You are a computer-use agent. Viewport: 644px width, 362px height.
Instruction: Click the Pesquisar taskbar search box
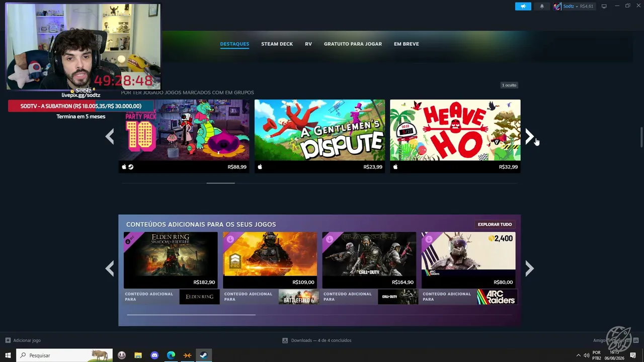tap(64, 355)
